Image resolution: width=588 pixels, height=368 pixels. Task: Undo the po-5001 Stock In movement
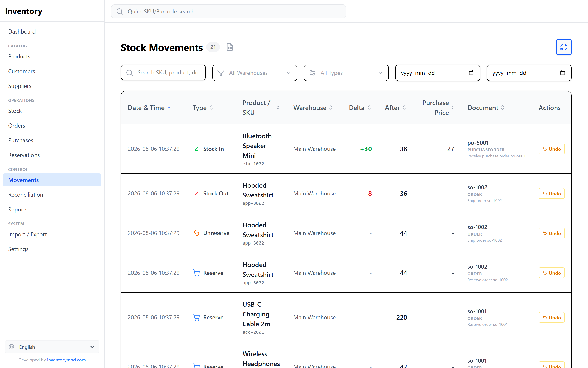tap(551, 149)
